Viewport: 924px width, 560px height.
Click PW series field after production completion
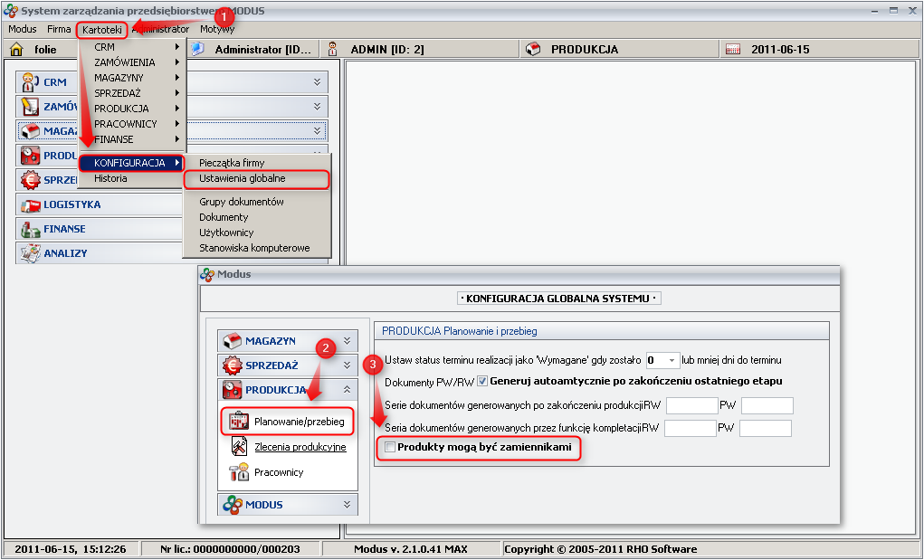coord(767,405)
